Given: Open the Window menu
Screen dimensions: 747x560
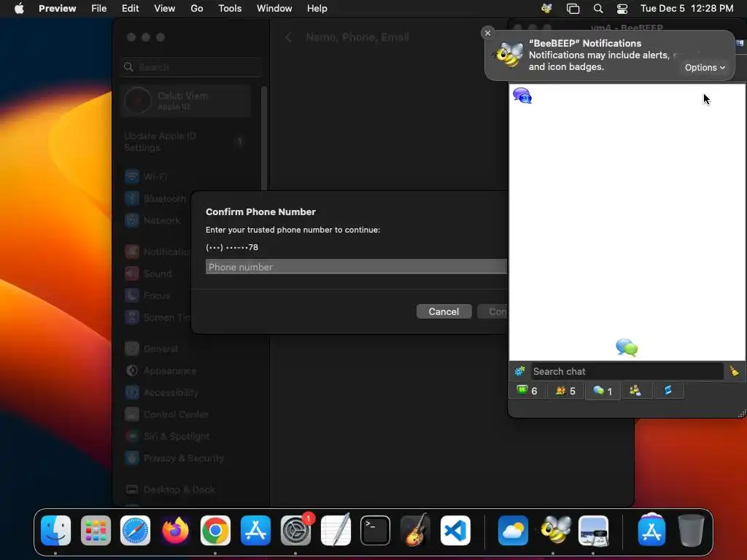Looking at the screenshot, I should [274, 9].
